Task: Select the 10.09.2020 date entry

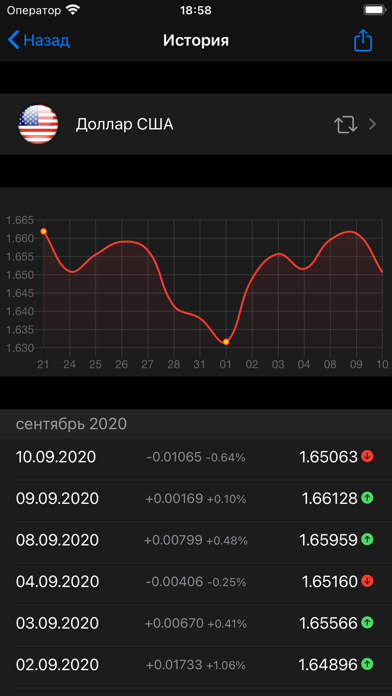Action: [56, 457]
